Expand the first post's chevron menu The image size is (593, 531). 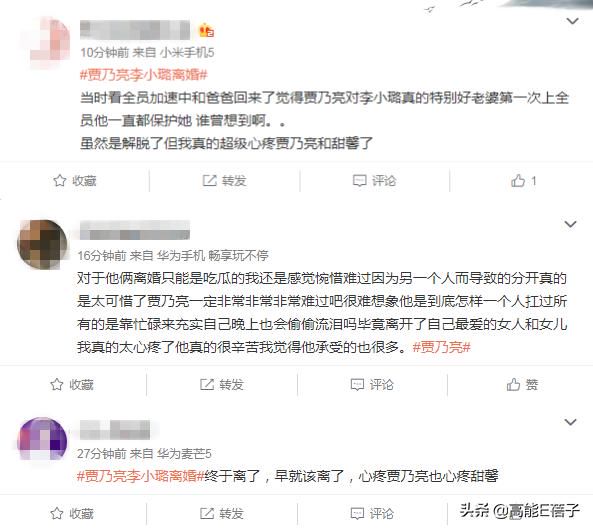[573, 21]
